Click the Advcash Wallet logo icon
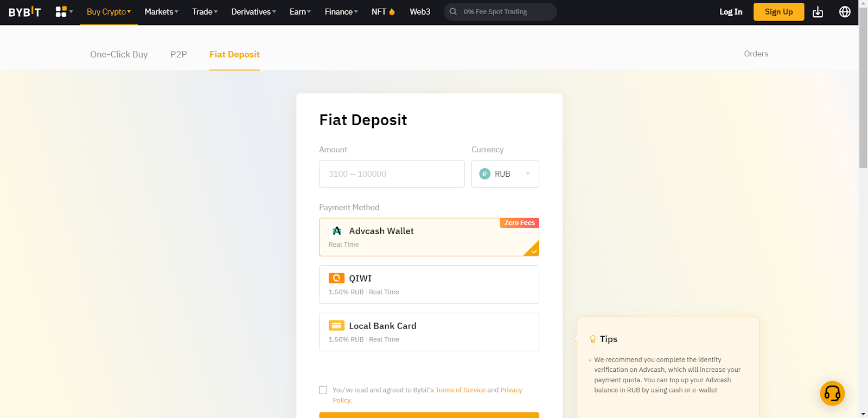The image size is (868, 418). [x=337, y=231]
